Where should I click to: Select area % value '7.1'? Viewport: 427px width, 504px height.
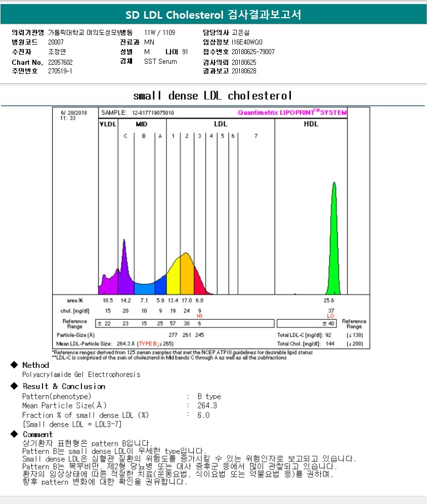(x=144, y=301)
